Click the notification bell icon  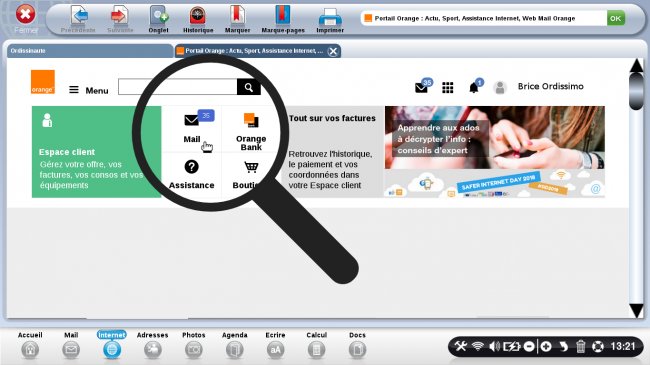click(473, 88)
